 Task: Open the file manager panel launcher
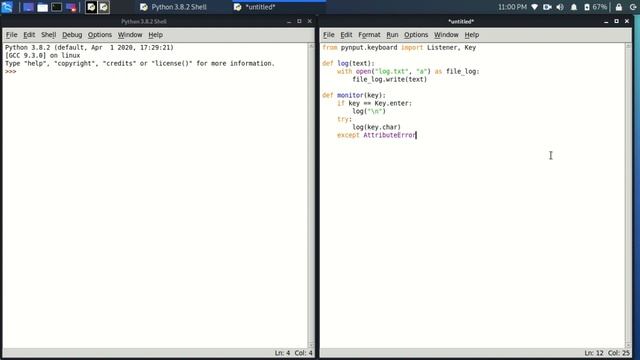(x=42, y=7)
